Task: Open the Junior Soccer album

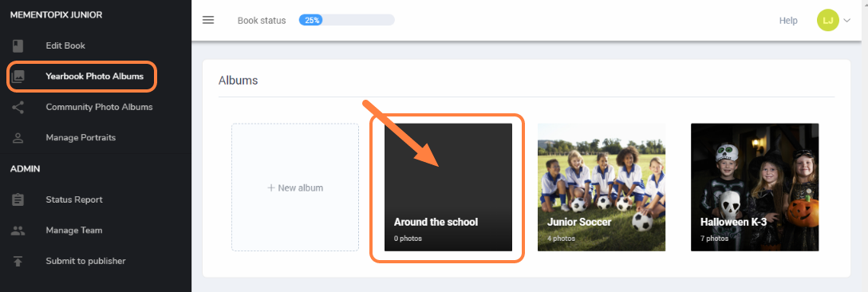Action: [x=602, y=187]
